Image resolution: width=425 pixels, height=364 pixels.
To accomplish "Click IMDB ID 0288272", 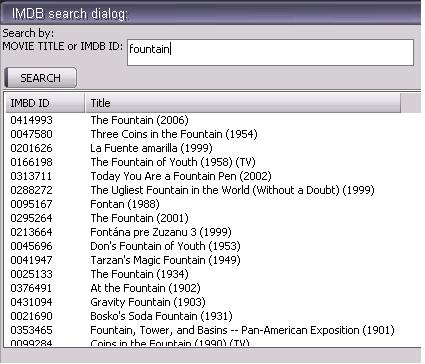I will point(31,190).
